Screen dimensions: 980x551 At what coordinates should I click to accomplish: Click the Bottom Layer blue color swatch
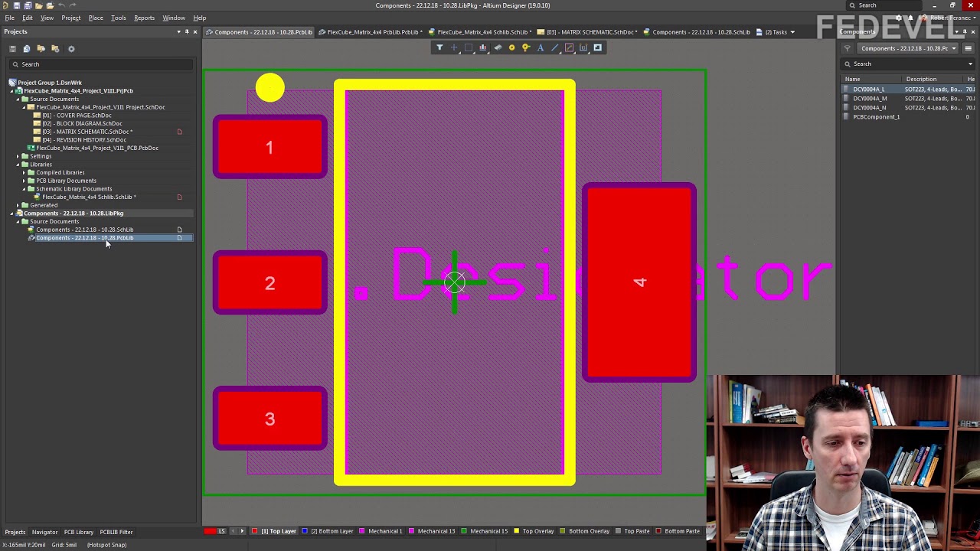click(305, 531)
